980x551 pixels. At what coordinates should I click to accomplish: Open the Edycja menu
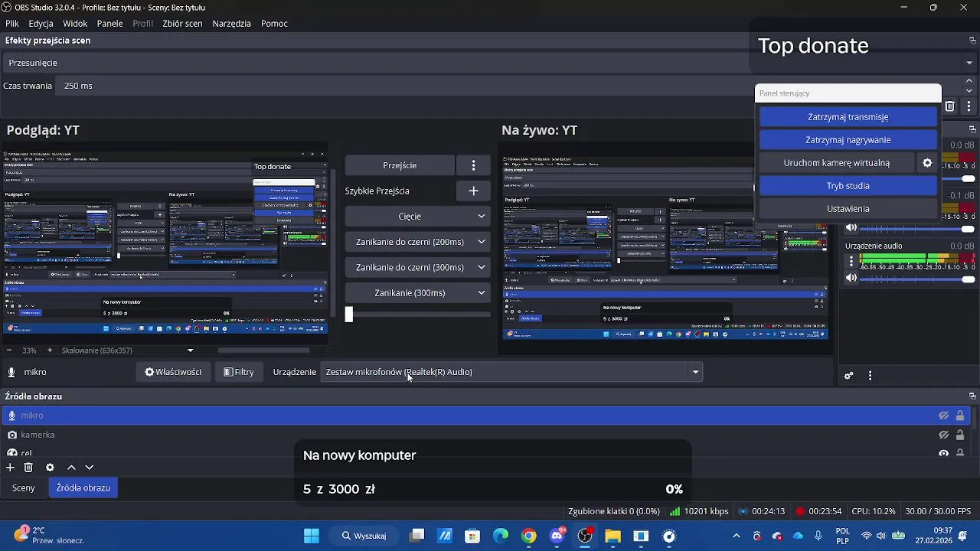(41, 24)
